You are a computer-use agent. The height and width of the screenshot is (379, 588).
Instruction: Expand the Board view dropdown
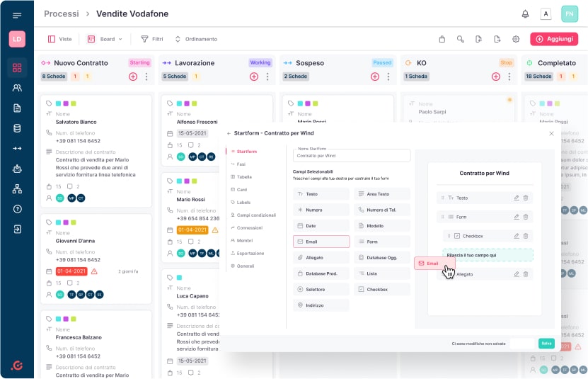click(x=105, y=39)
